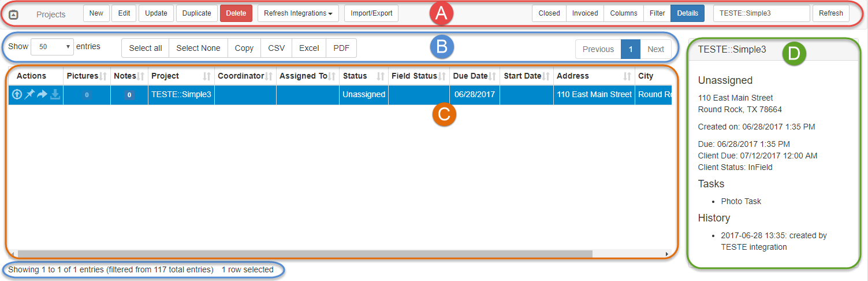The width and height of the screenshot is (868, 281).
Task: Collapse the Projects panel with the top-left arrow icon
Action: pos(14,14)
